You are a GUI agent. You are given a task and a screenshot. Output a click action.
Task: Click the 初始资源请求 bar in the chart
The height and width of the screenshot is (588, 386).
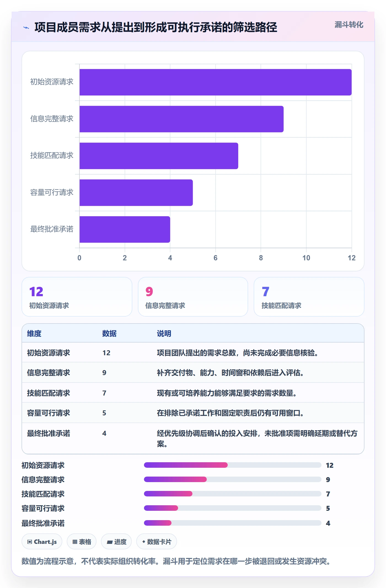tap(216, 82)
